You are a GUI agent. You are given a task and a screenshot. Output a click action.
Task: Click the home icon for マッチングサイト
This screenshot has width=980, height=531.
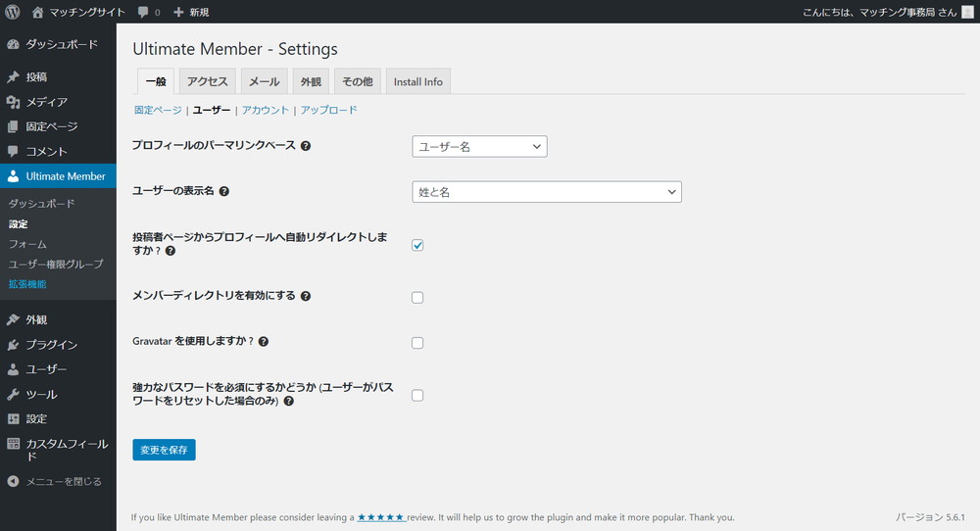(x=37, y=12)
